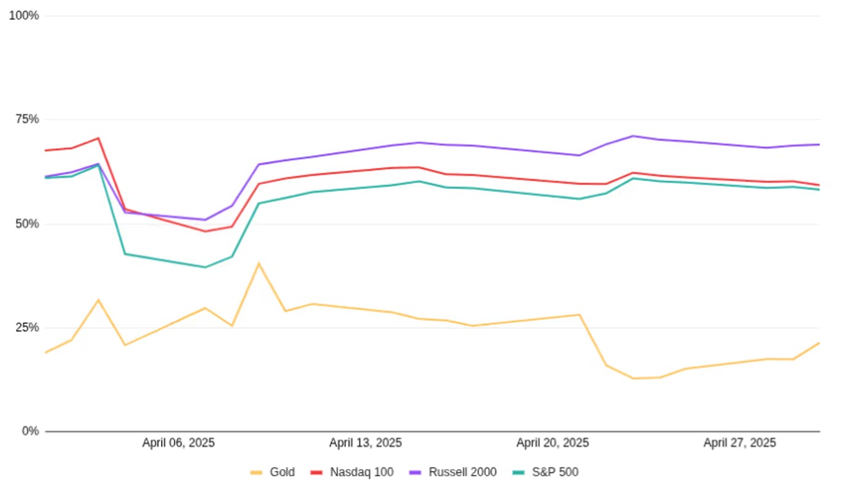868x495 pixels.
Task: Toggle the Nasdaq 100 legend label
Action: click(x=361, y=473)
